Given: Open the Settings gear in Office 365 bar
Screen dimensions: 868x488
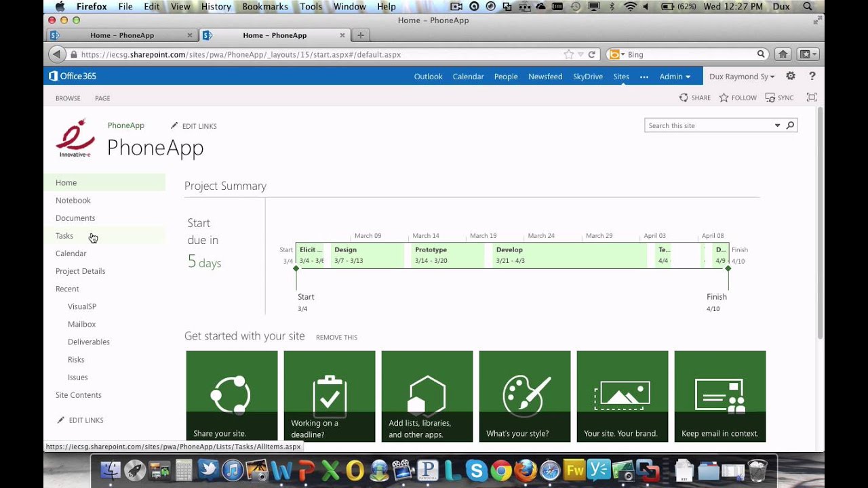Looking at the screenshot, I should click(x=791, y=76).
